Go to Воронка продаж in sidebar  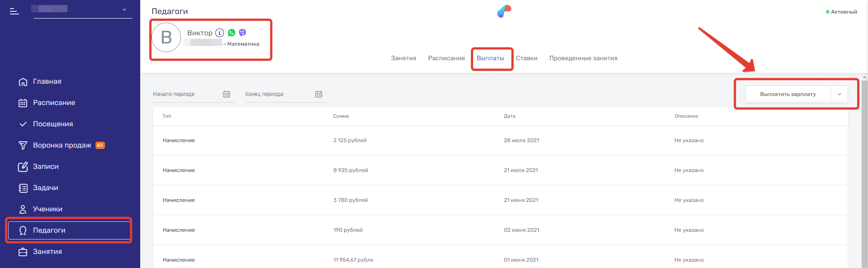coord(62,145)
